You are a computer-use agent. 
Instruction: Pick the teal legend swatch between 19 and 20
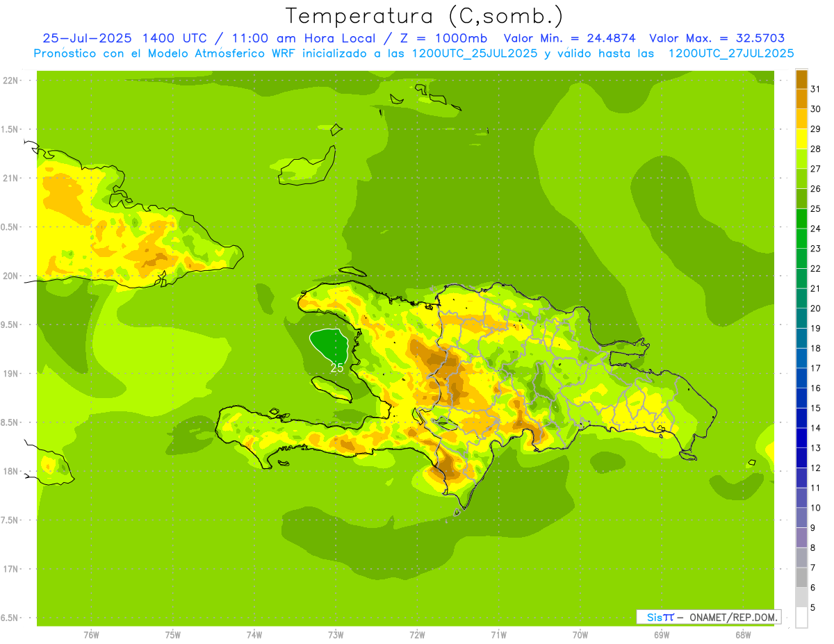(x=801, y=318)
